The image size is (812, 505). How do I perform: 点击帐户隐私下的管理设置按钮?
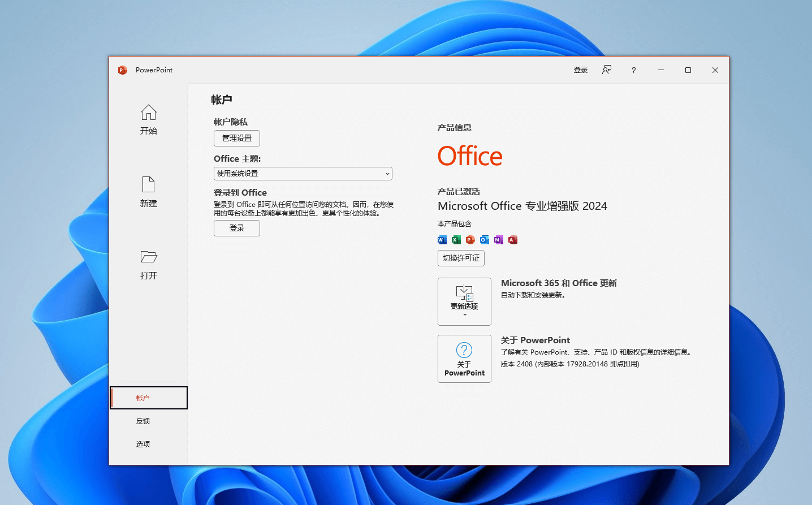pyautogui.click(x=236, y=138)
